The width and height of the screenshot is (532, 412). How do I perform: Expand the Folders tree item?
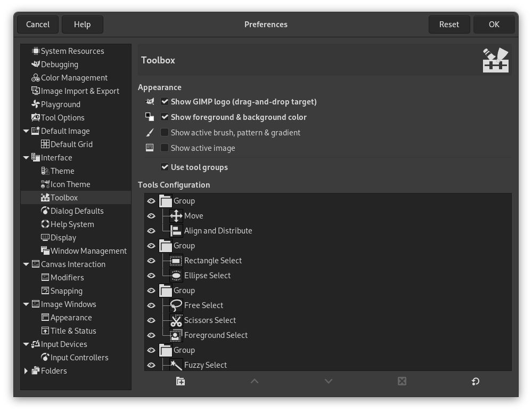tap(26, 370)
